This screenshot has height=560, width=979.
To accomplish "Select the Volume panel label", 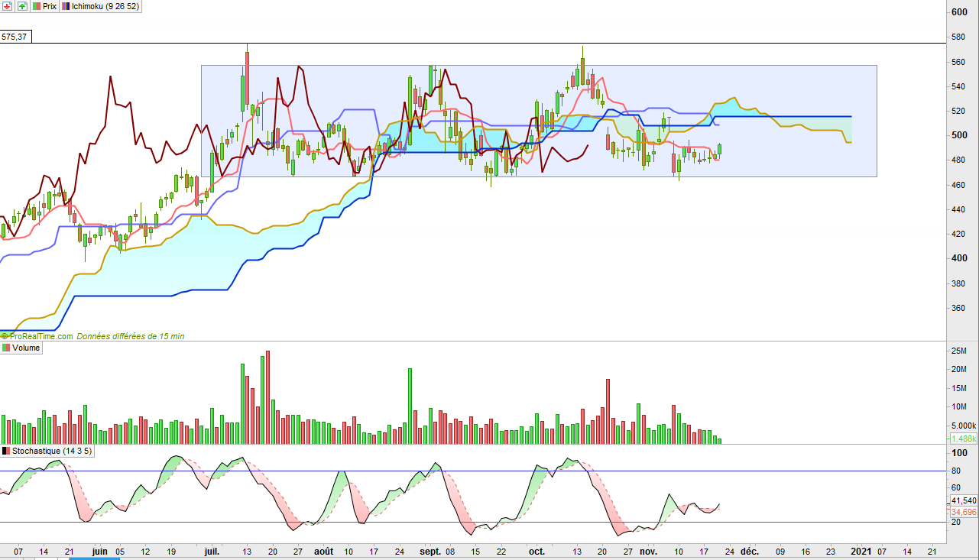I will point(26,348).
